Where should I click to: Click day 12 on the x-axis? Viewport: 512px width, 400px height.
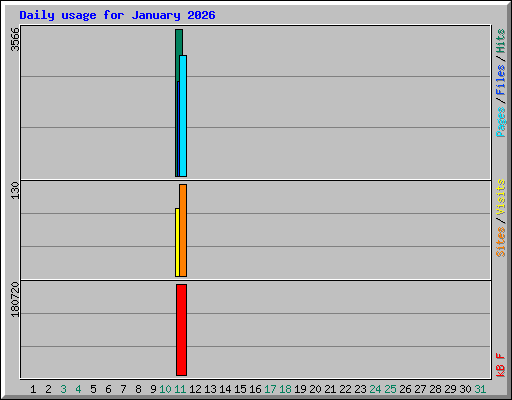195,389
